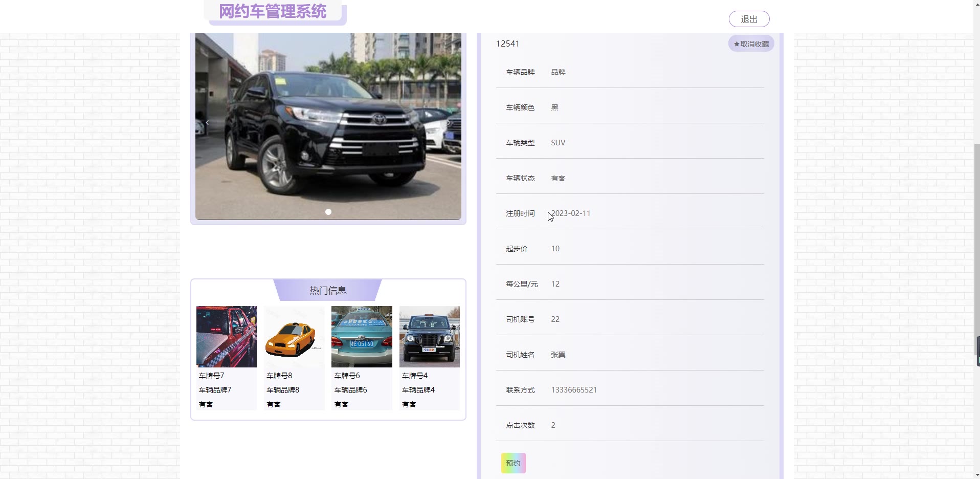Screen dimensions: 980x479
Task: Open the teal taxi thumbnail 车牌号6
Action: point(362,337)
